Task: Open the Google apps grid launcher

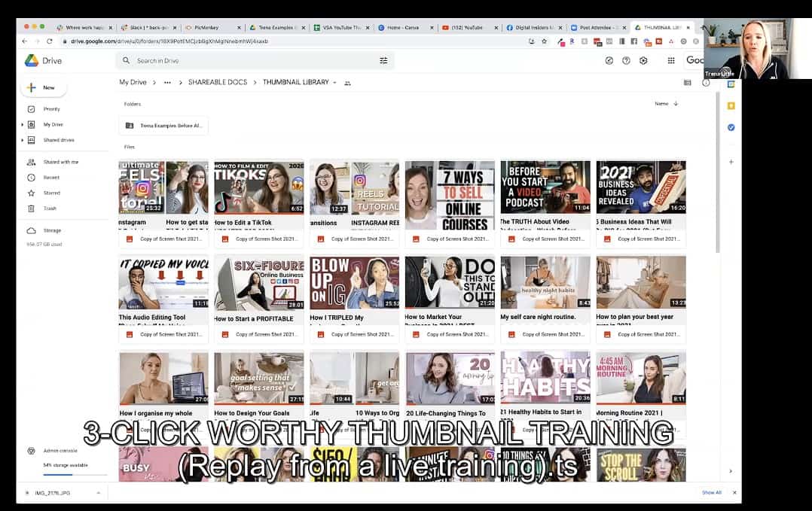Action: (671, 60)
